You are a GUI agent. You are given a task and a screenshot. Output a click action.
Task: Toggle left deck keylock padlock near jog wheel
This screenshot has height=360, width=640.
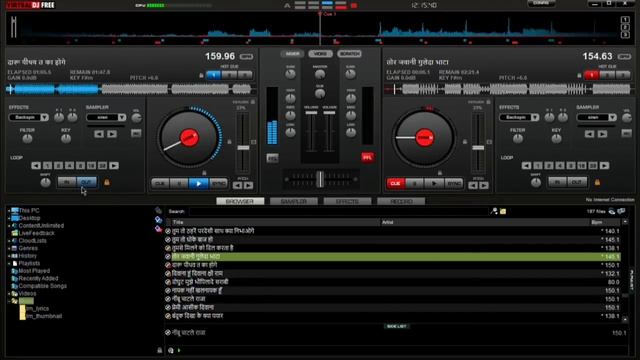coord(229,142)
